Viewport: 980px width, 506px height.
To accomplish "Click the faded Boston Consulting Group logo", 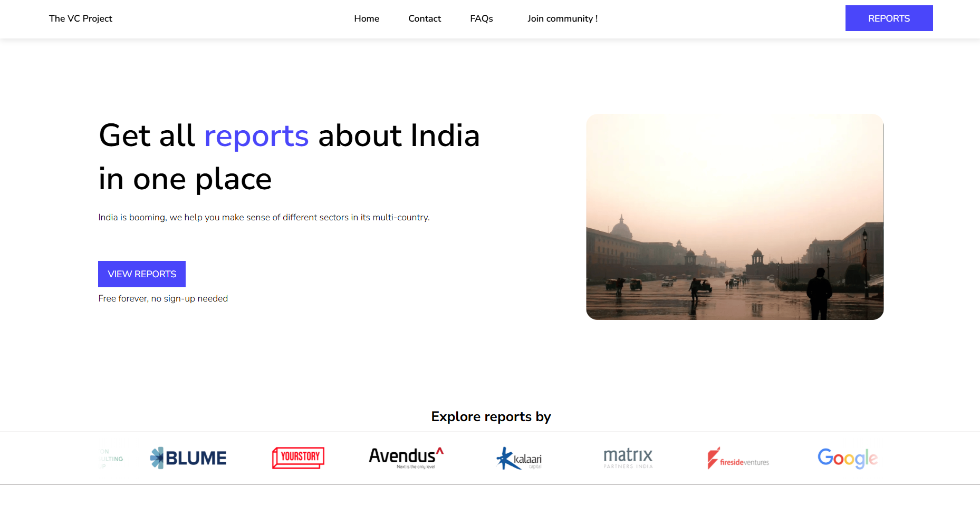I will pyautogui.click(x=111, y=459).
